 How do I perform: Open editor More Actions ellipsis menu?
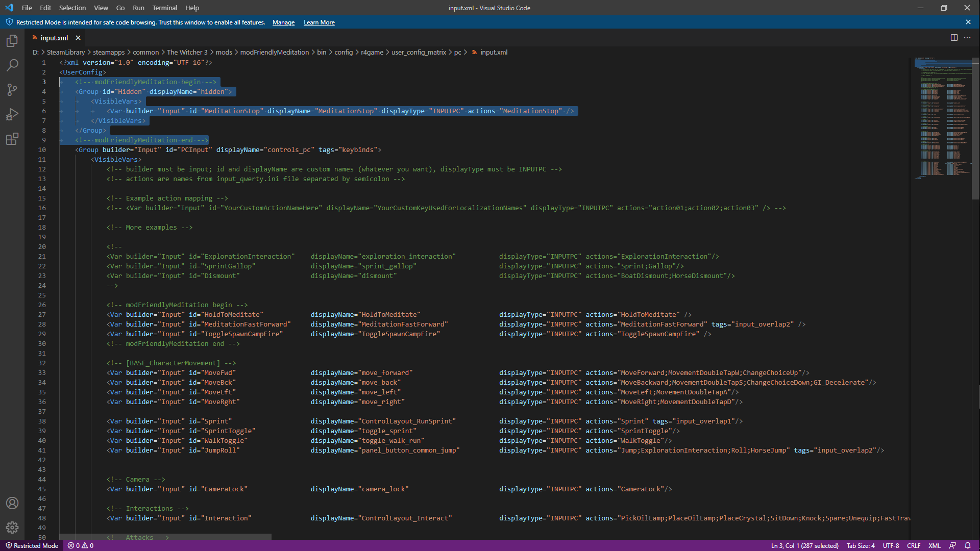click(x=967, y=38)
